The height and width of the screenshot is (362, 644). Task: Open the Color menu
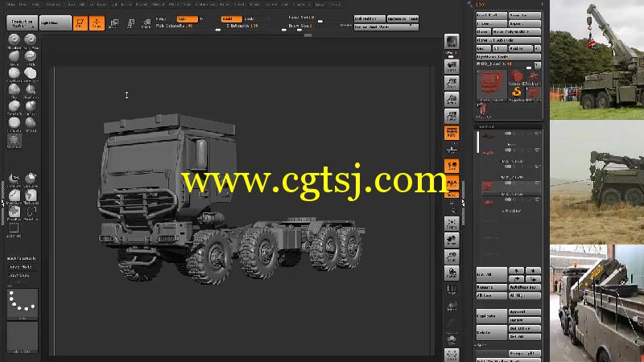coord(36,4)
